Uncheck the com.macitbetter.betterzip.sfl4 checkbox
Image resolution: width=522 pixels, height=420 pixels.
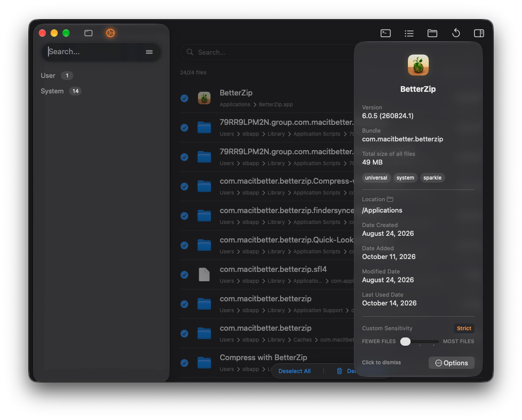185,275
